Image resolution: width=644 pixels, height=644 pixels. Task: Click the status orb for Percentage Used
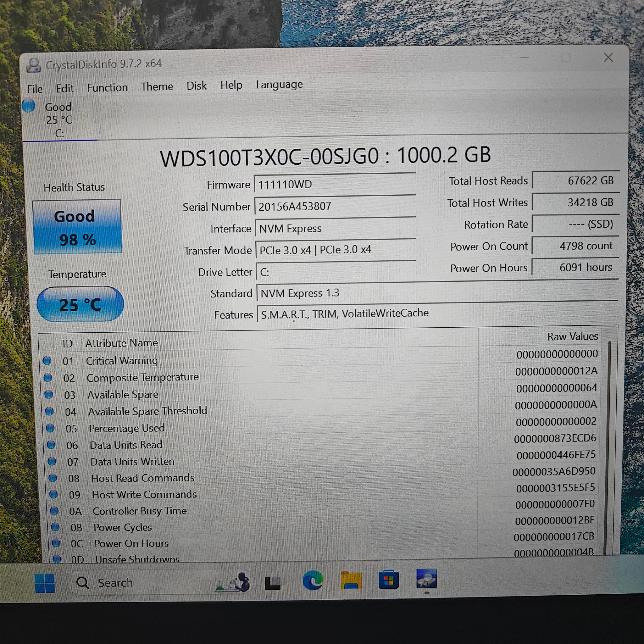[x=50, y=428]
